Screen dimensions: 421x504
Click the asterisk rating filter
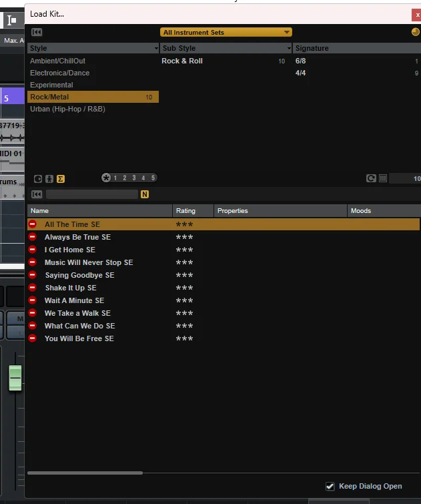(106, 178)
